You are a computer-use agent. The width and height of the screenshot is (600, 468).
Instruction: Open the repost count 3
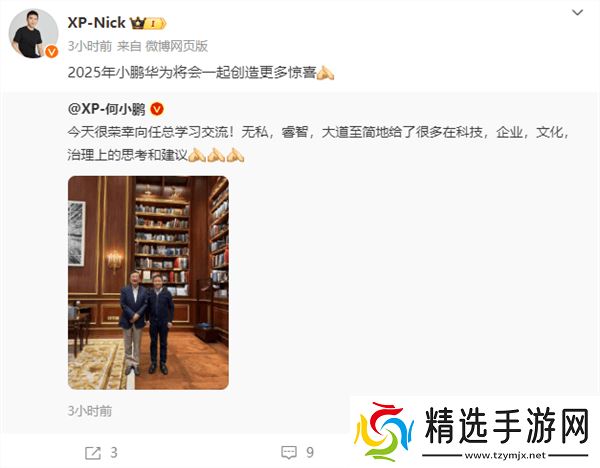point(114,453)
